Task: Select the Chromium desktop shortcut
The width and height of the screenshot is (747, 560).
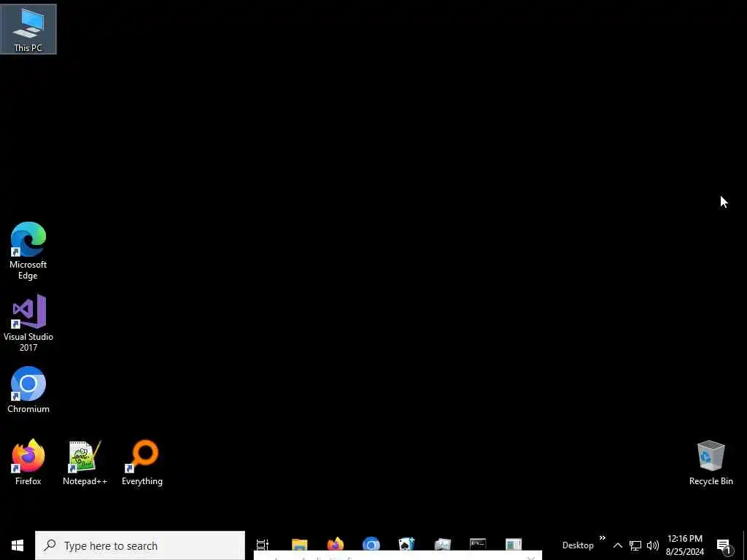Action: click(x=28, y=390)
